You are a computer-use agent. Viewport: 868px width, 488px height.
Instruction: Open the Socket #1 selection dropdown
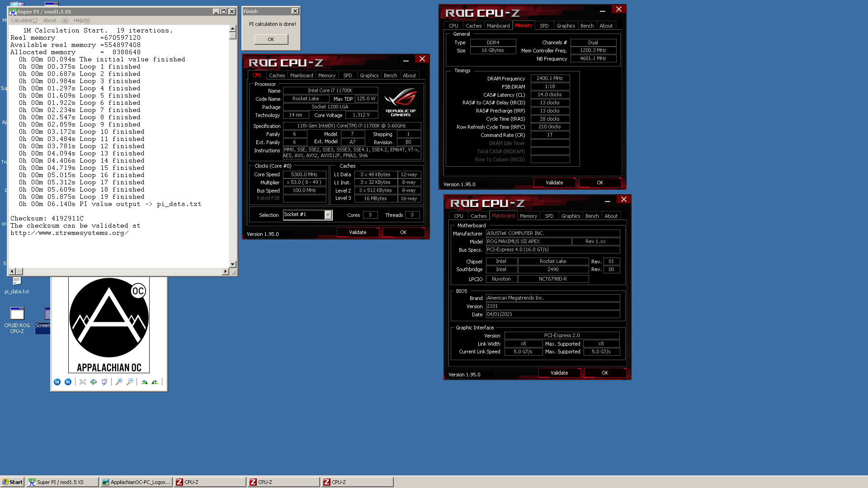328,215
